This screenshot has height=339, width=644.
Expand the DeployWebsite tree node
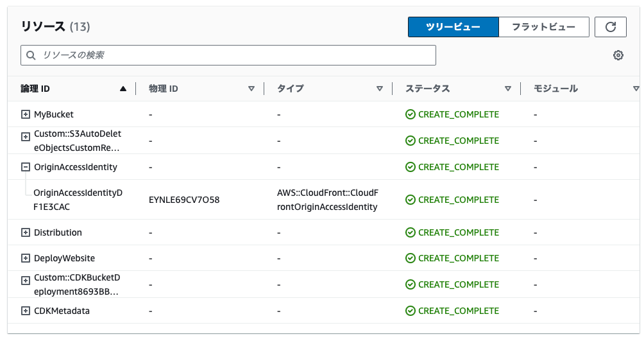click(26, 258)
